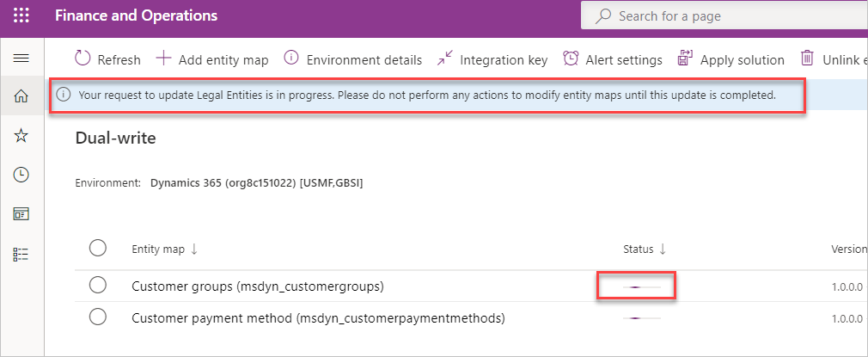Focus the Search for a page box

pyautogui.click(x=724, y=16)
